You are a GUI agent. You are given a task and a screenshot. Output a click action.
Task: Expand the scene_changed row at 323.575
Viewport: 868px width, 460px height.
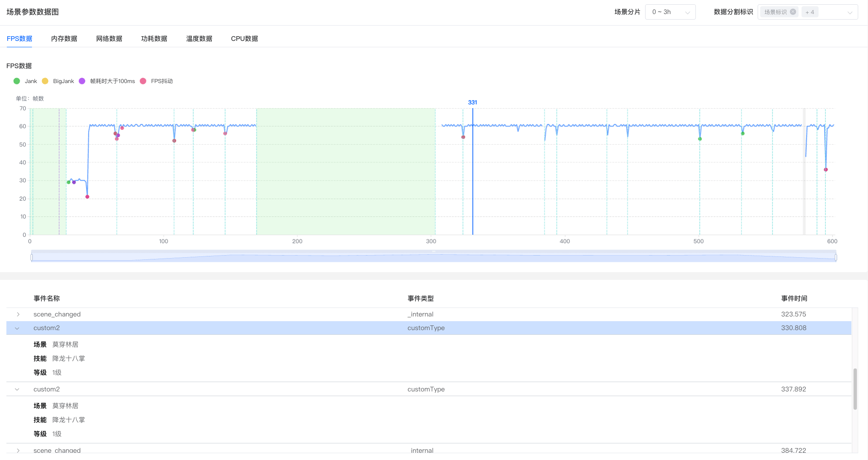click(18, 314)
